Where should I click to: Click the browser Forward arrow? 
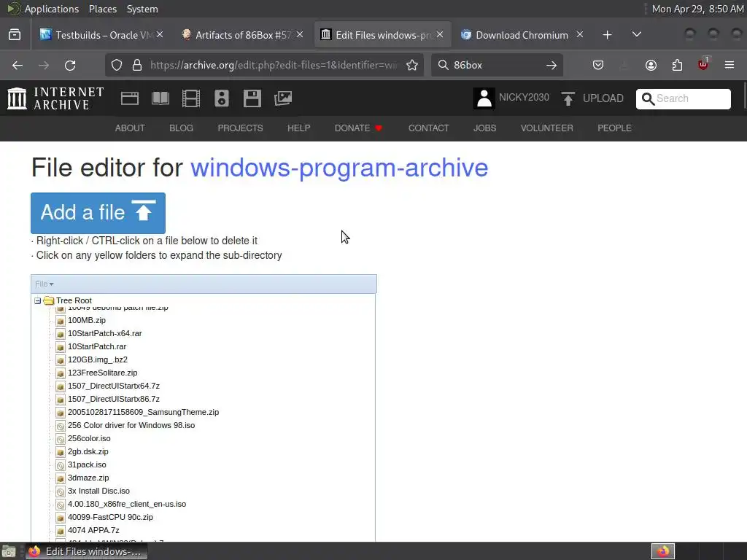coord(44,65)
